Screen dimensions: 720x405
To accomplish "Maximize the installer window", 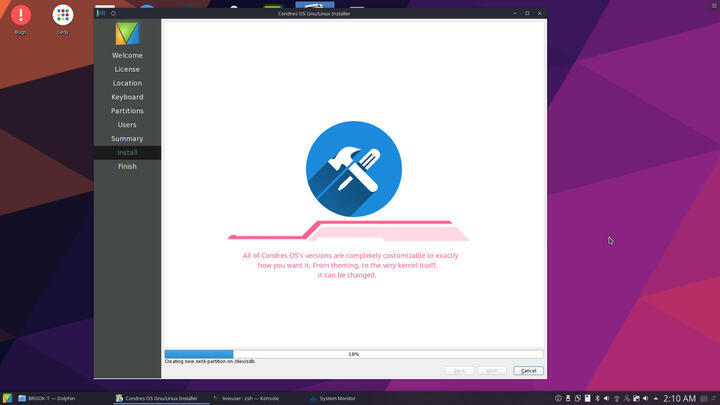I will pos(527,13).
